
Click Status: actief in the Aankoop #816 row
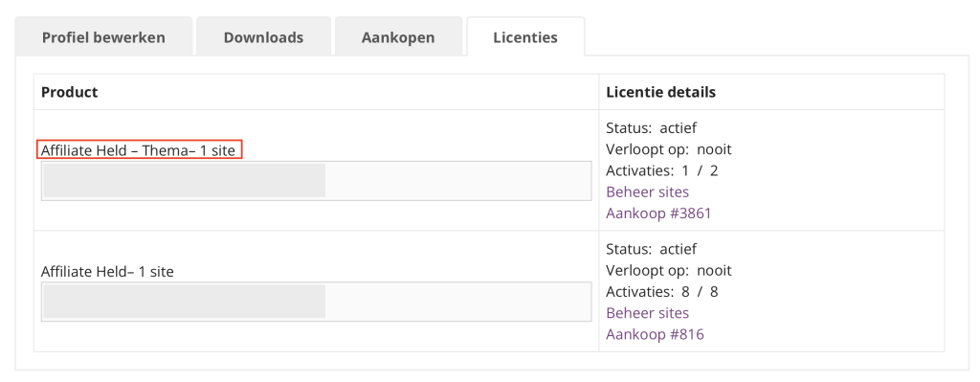coord(651,249)
